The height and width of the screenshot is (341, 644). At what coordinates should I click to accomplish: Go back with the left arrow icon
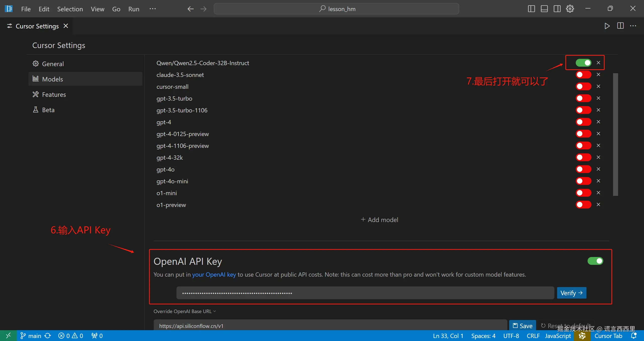[x=190, y=9]
